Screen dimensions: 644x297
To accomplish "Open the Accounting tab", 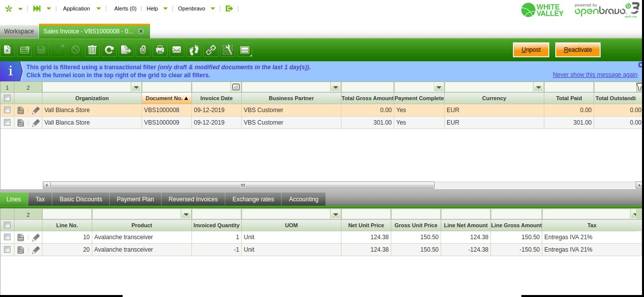I will click(x=304, y=199).
